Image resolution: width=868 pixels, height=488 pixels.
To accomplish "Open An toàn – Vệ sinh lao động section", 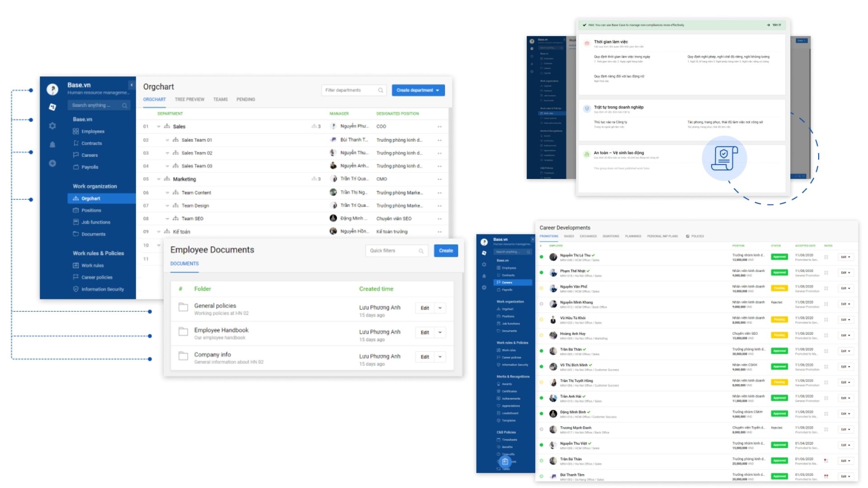I will pyautogui.click(x=618, y=153).
